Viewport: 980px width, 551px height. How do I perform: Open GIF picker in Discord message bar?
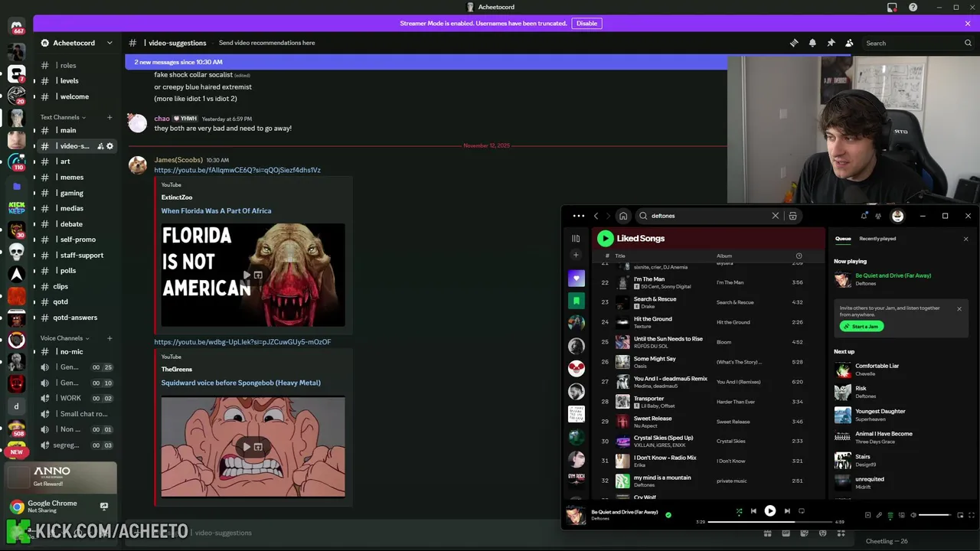point(786,533)
